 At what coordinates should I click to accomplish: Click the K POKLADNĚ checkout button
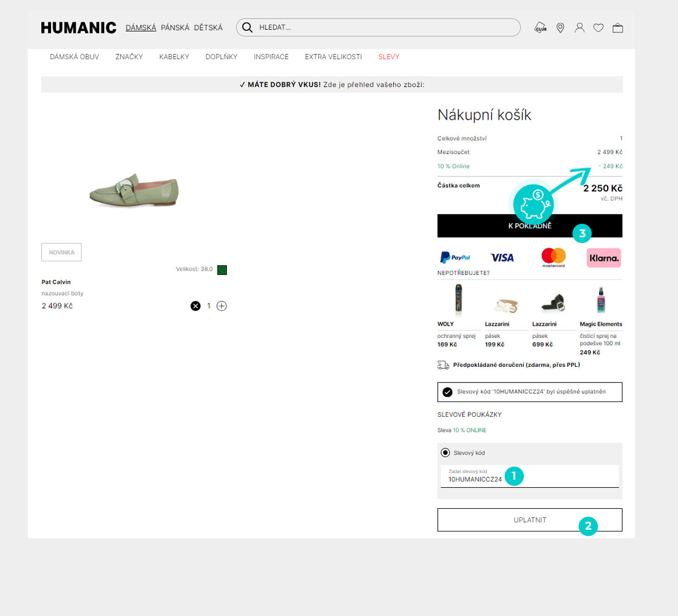coord(529,226)
